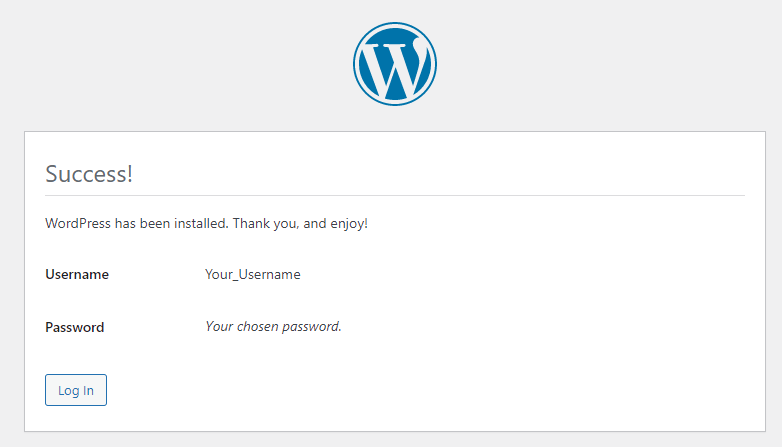Click the word "password" in italic note
Viewport: 782px width, 447px height.
[313, 326]
